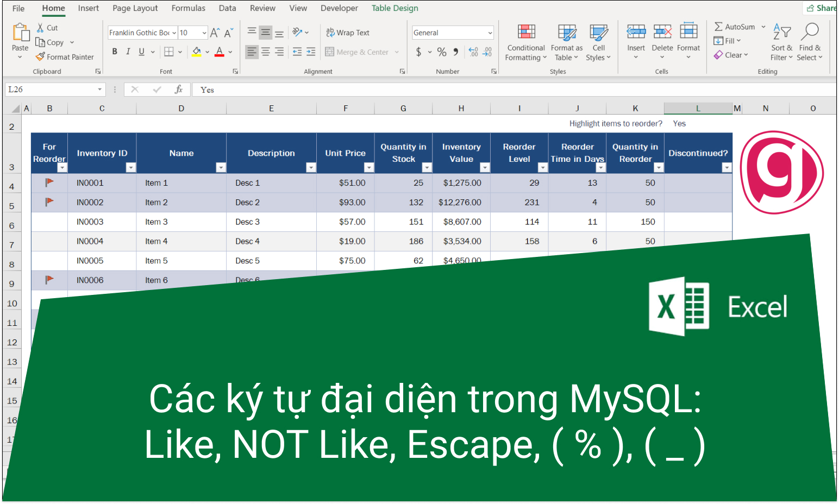Viewport: 839px width, 504px height.
Task: Select the Format Painter tool
Action: click(65, 56)
